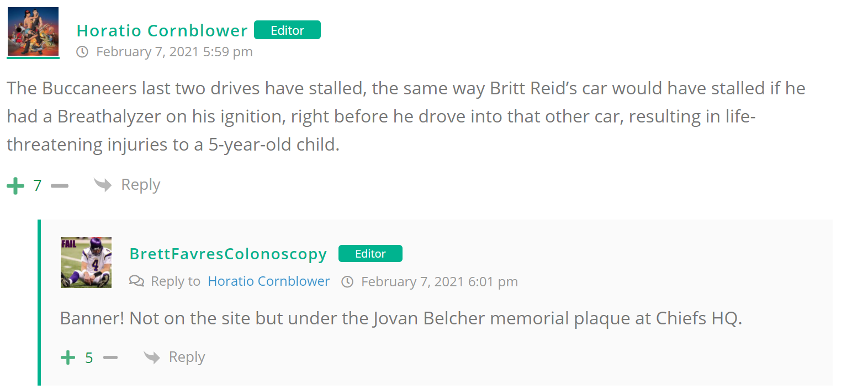Click the reply arrow icon under Horatio's comment
Screen dimensions: 868x390
103,184
